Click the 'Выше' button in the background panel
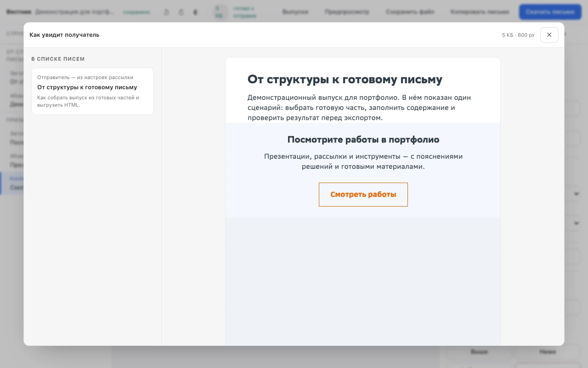Image resolution: width=588 pixels, height=368 pixels. click(479, 352)
